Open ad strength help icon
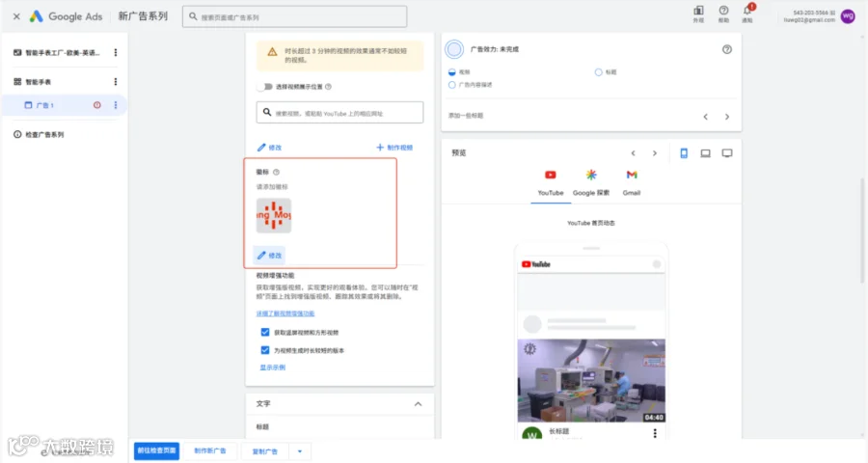868x463 pixels. click(x=727, y=49)
